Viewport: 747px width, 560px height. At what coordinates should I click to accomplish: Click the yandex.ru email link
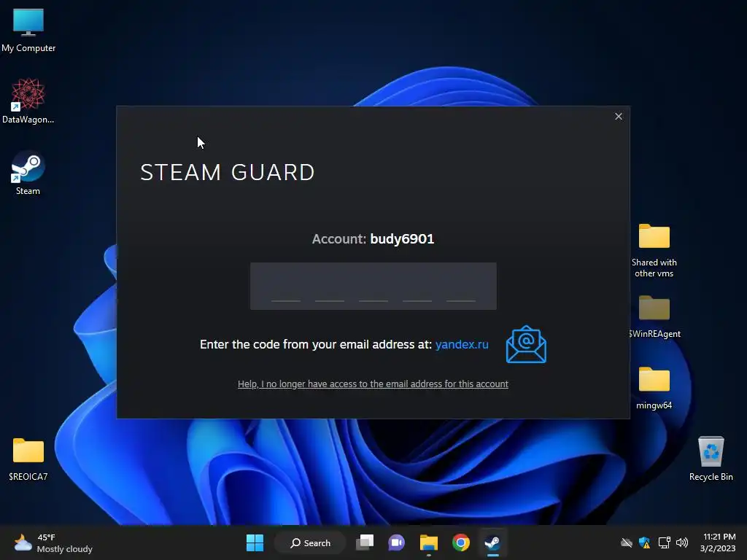point(462,344)
